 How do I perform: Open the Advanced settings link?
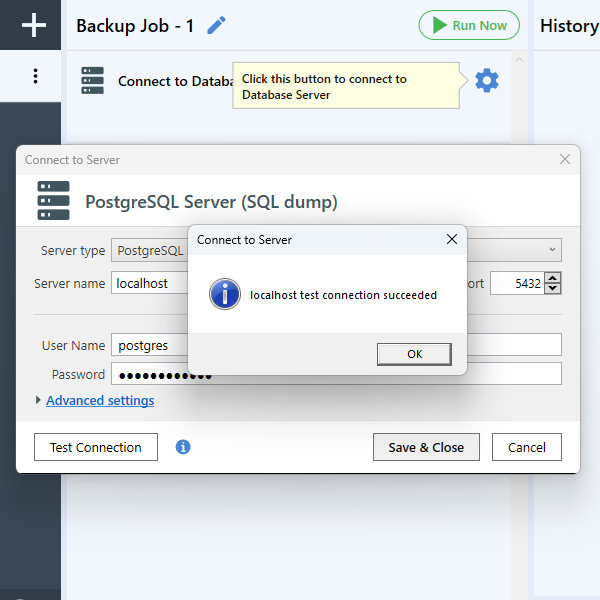tap(100, 400)
